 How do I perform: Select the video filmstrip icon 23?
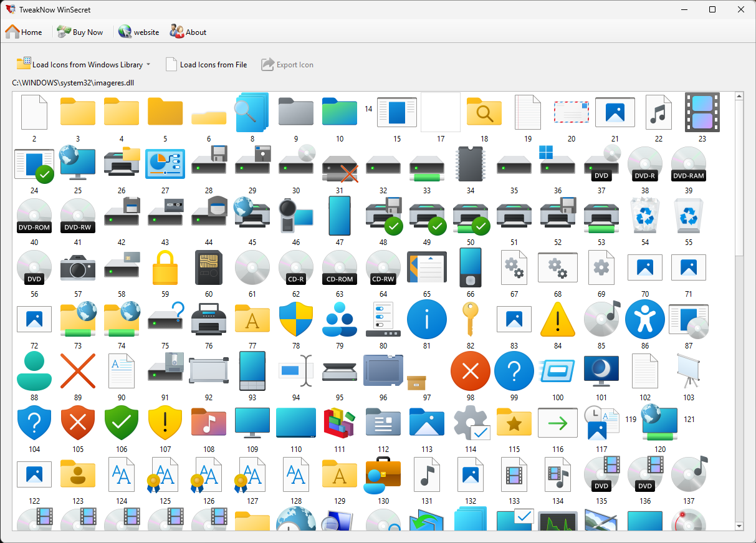click(x=702, y=112)
